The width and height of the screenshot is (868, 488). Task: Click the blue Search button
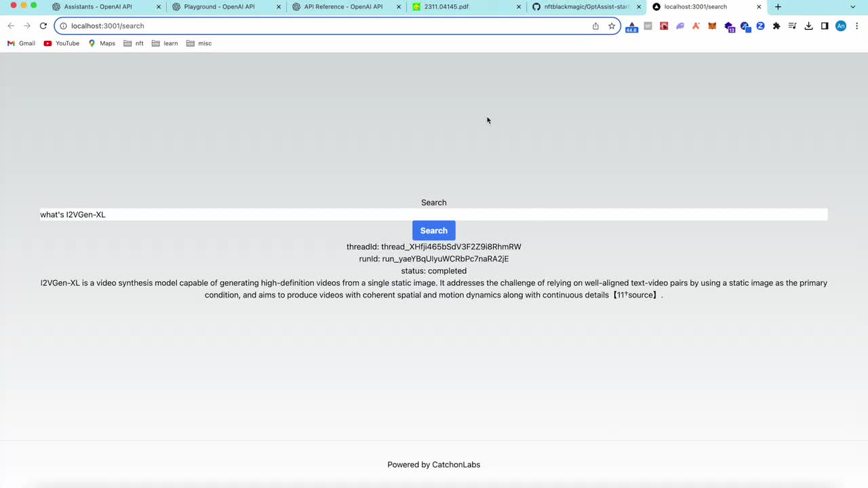coord(433,230)
